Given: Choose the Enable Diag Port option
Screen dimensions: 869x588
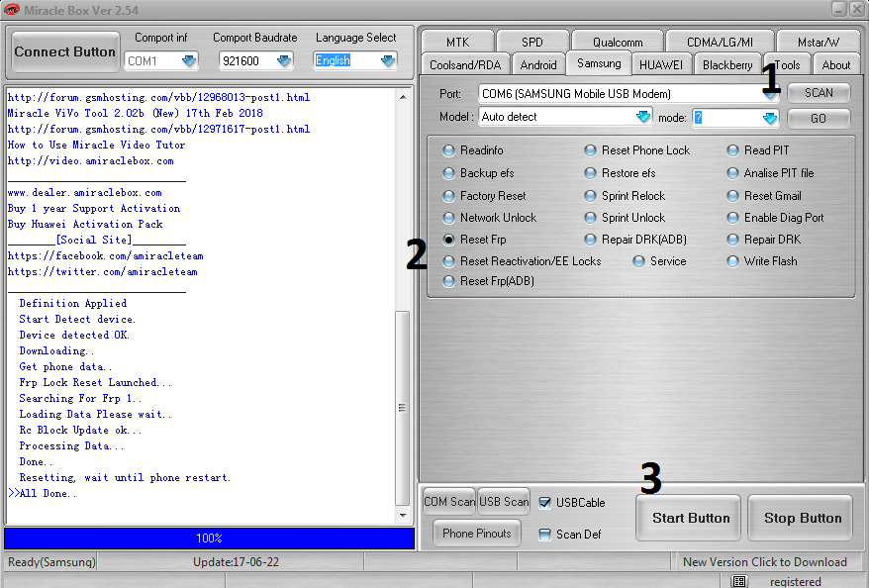Looking at the screenshot, I should pos(732,217).
